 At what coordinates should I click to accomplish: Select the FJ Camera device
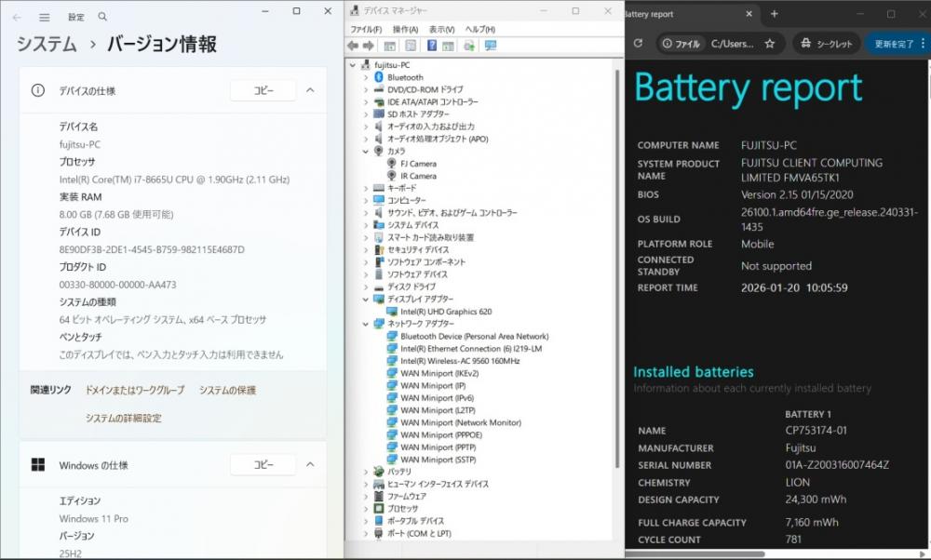click(x=418, y=164)
